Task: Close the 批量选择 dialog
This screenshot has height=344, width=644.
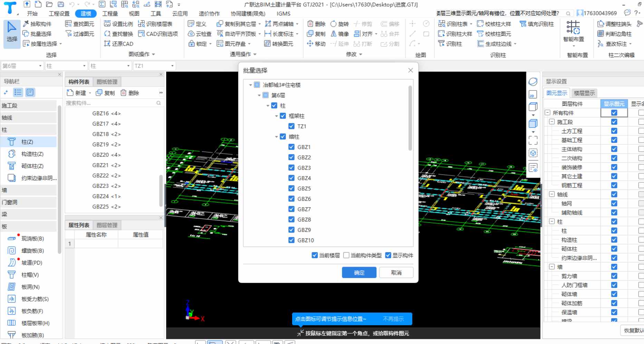Action: pos(411,70)
